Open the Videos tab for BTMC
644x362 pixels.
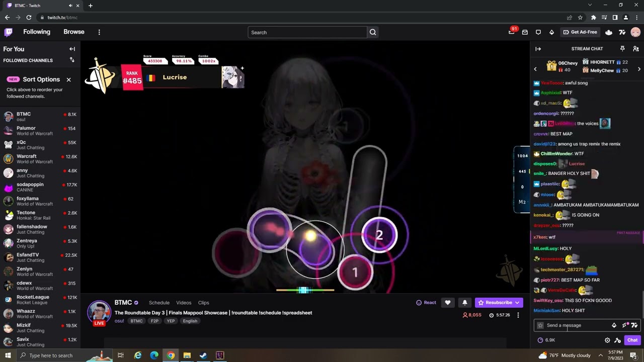pyautogui.click(x=184, y=303)
